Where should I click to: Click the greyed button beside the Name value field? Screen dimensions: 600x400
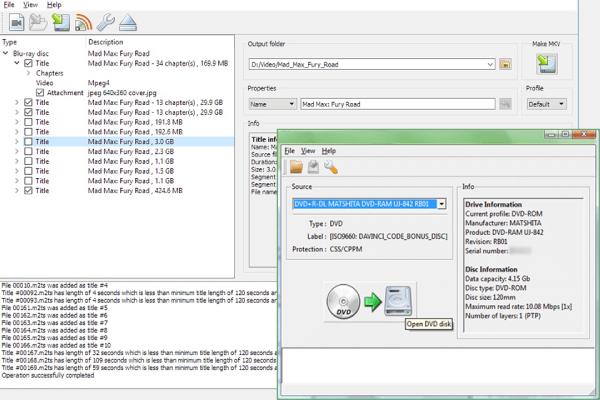(505, 104)
